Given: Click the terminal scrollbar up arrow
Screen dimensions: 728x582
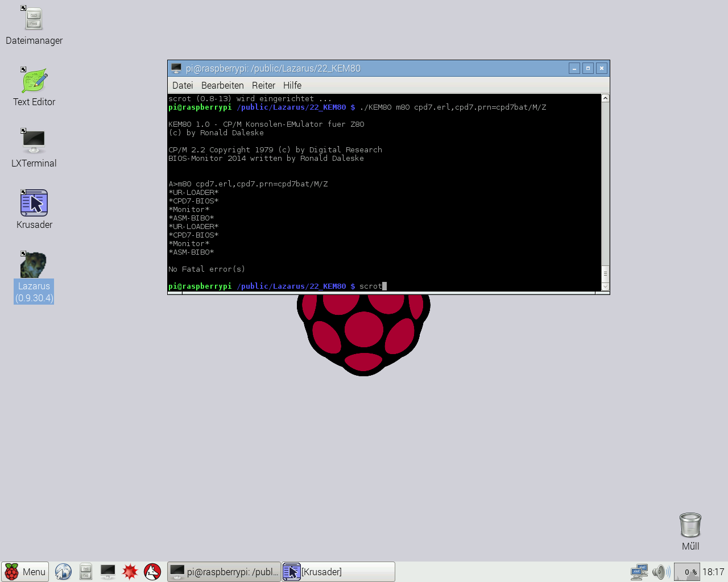Looking at the screenshot, I should click(x=605, y=98).
